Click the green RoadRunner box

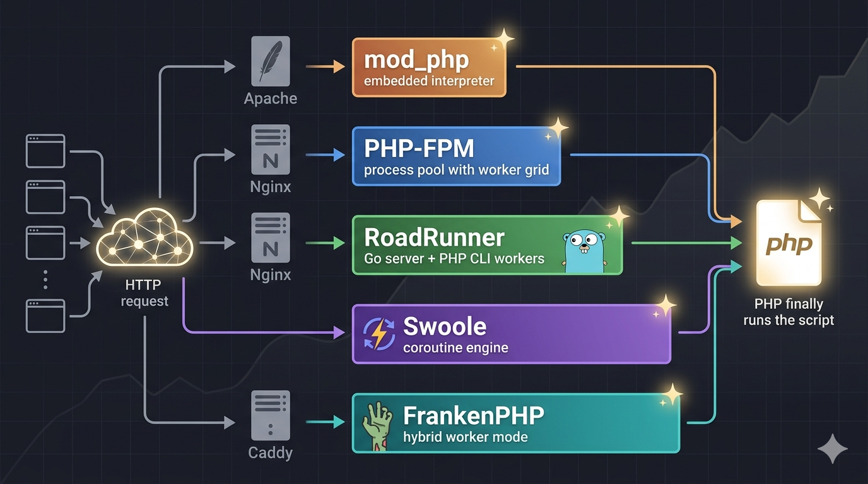pos(487,245)
